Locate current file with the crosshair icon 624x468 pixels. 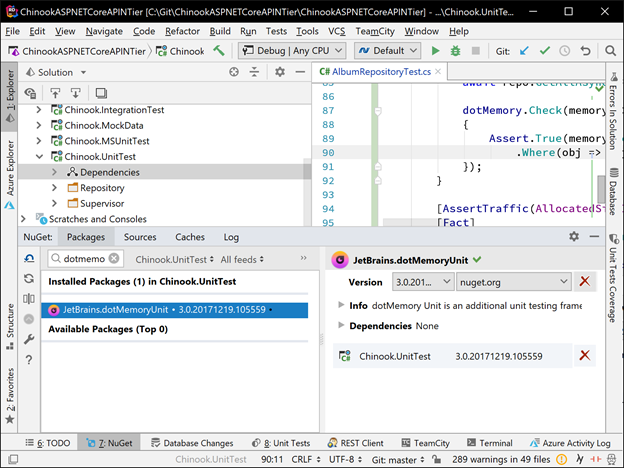click(234, 72)
